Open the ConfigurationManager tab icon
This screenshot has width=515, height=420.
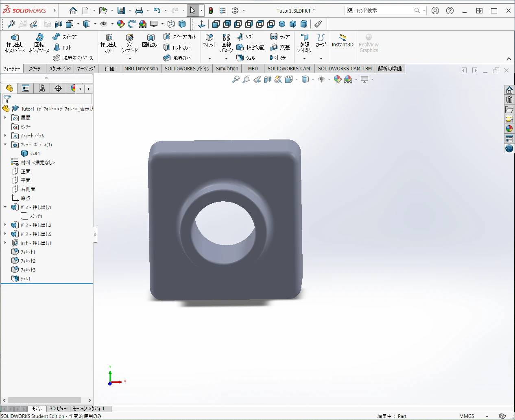coord(42,88)
